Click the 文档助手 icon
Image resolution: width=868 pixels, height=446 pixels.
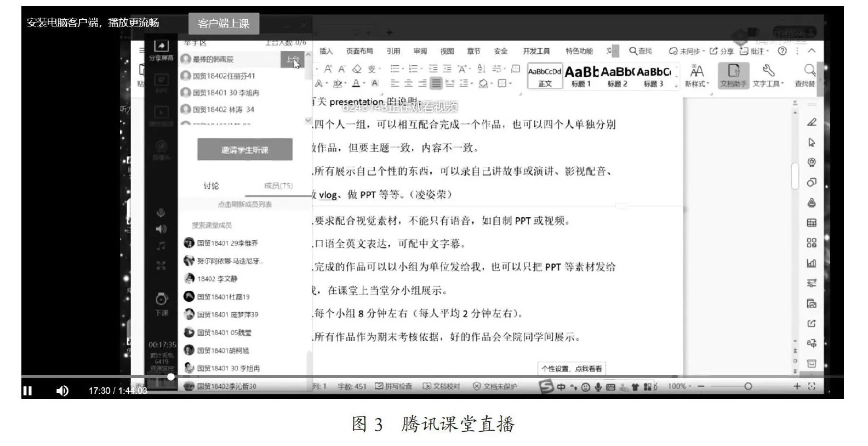[x=734, y=76]
